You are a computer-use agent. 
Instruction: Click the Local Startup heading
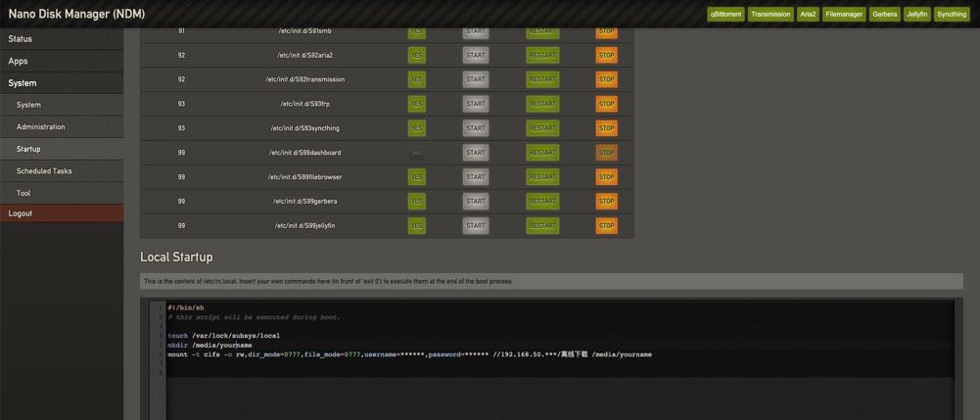(176, 257)
